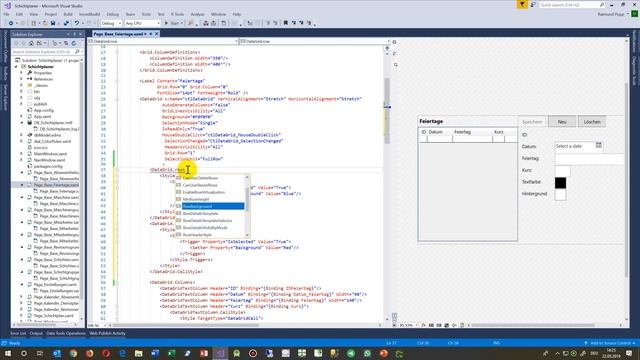The height and width of the screenshot is (360, 640).
Task: Click the navigate backward toolbar icon
Action: [11, 23]
